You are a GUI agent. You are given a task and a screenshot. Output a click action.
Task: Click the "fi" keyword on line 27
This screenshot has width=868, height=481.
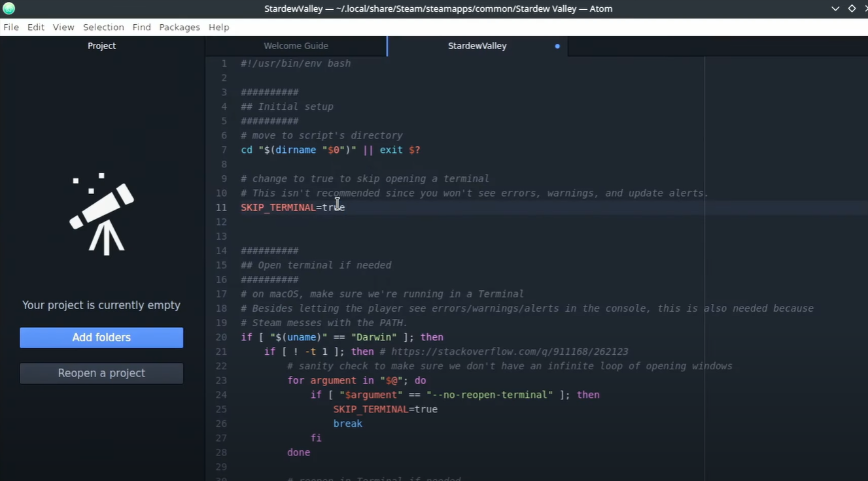point(316,437)
